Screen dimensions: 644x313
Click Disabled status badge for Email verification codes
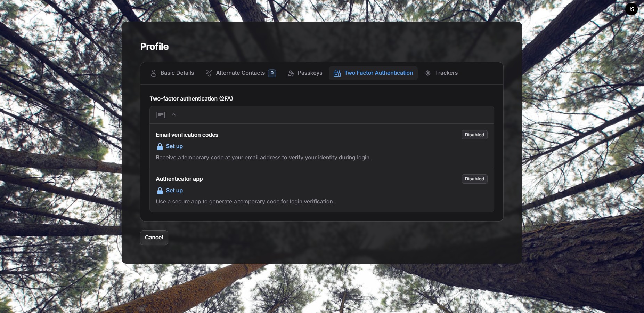pos(474,135)
